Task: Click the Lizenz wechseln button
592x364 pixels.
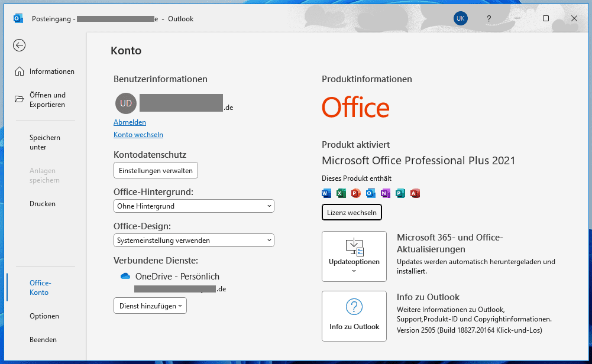Action: click(x=351, y=212)
